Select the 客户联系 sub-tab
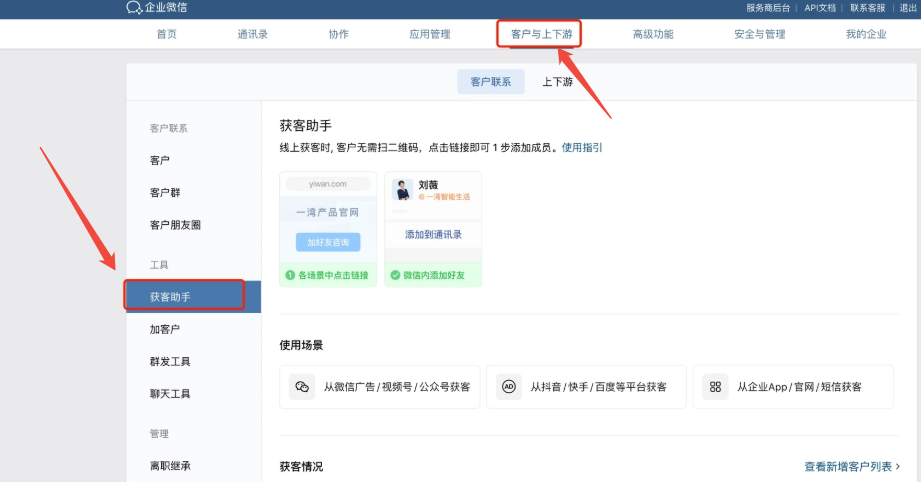921x482 pixels. click(490, 82)
